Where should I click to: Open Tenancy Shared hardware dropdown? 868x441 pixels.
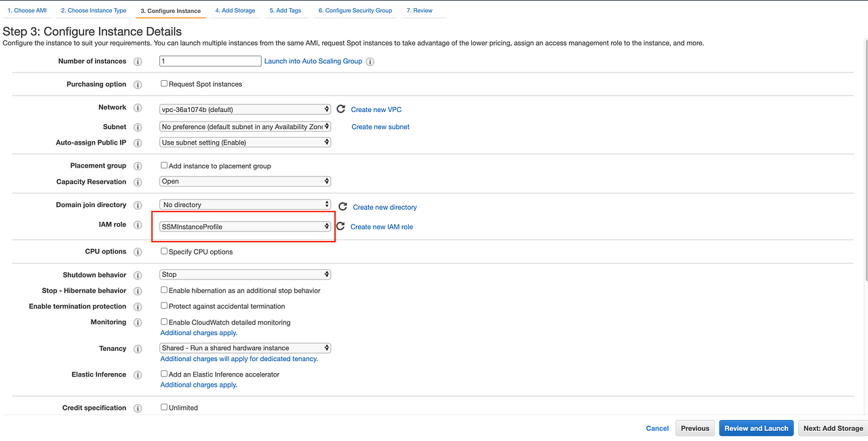245,348
